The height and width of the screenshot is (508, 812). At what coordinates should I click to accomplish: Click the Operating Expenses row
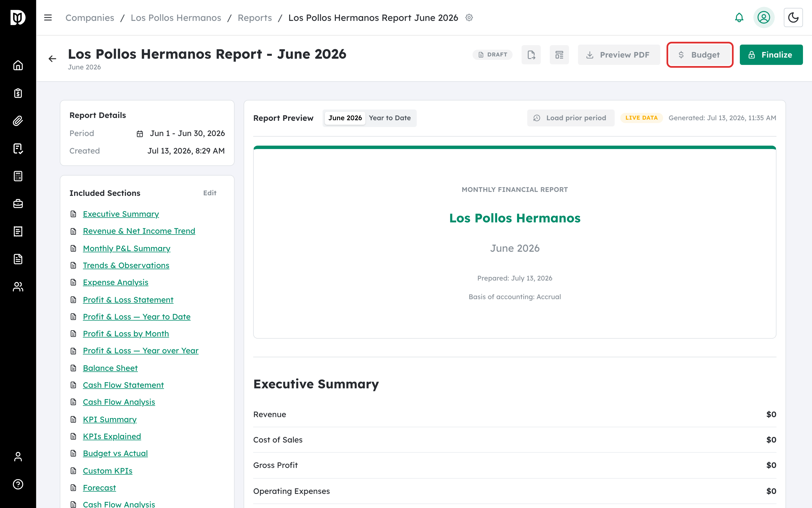pyautogui.click(x=514, y=491)
